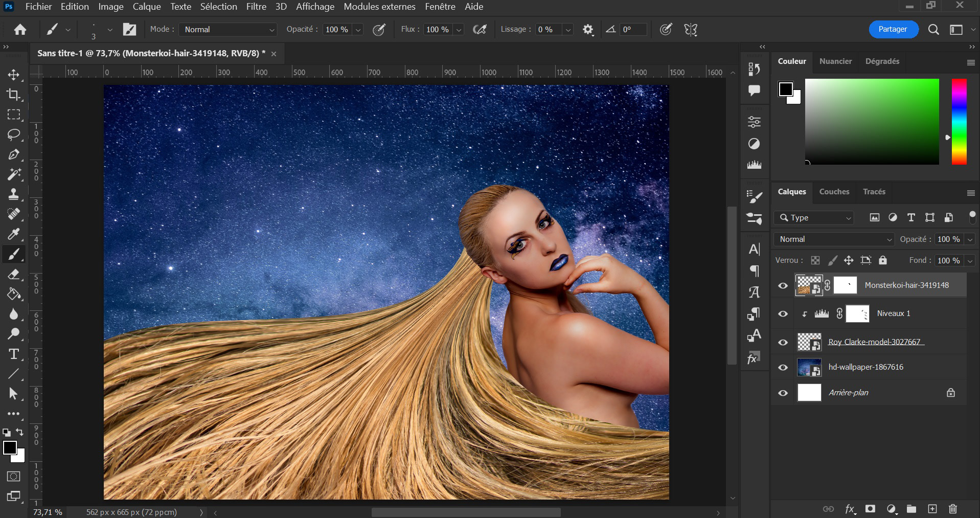
Task: Open the Histogram panel icon
Action: click(x=754, y=165)
